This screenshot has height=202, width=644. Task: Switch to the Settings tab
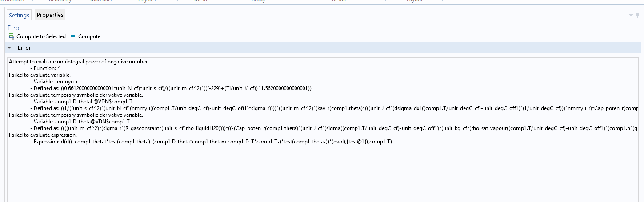(x=19, y=15)
